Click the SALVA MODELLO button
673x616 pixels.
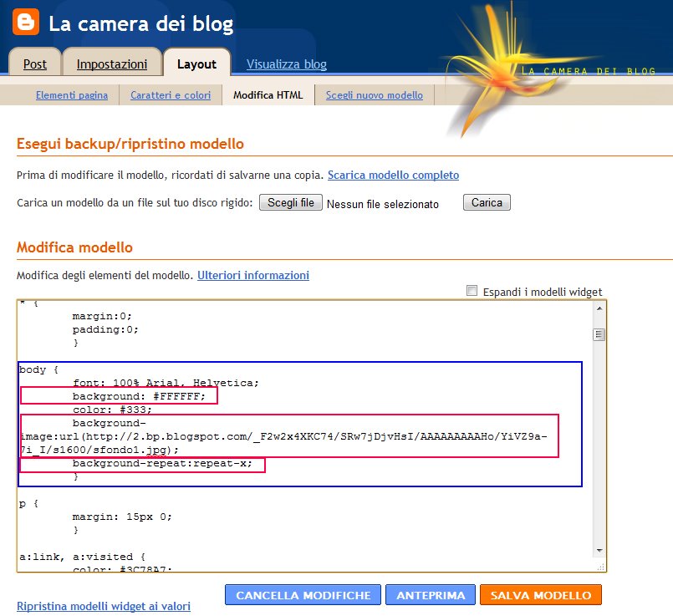(x=541, y=595)
